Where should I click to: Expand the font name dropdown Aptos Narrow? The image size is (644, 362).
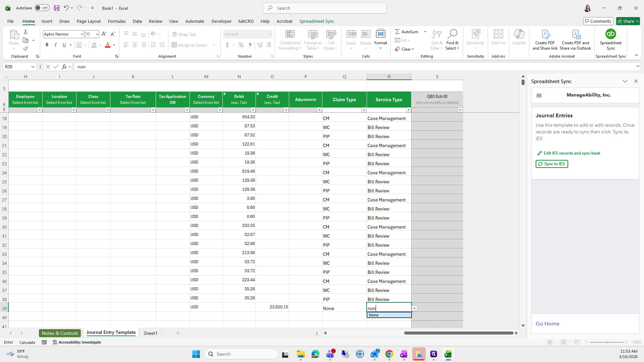(x=82, y=34)
